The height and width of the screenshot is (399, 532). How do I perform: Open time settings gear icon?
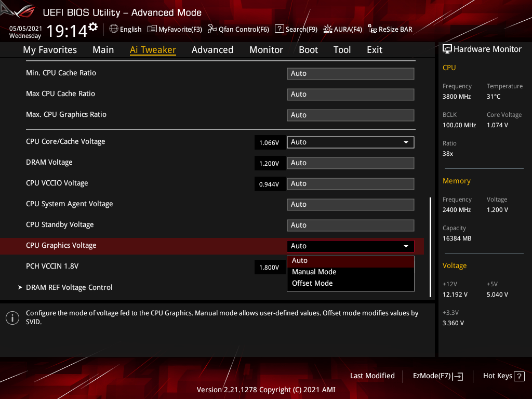pos(93,27)
